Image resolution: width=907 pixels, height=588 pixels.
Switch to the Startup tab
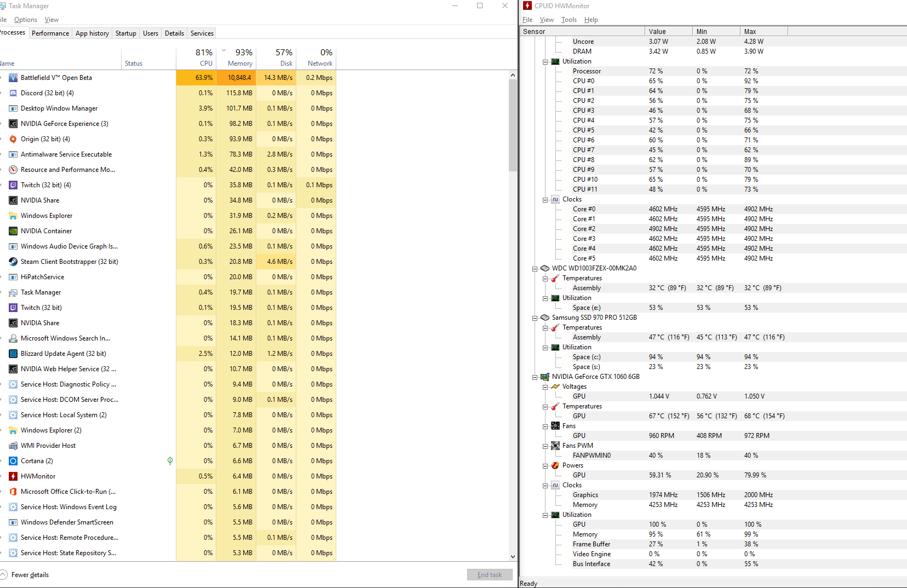[x=126, y=33]
